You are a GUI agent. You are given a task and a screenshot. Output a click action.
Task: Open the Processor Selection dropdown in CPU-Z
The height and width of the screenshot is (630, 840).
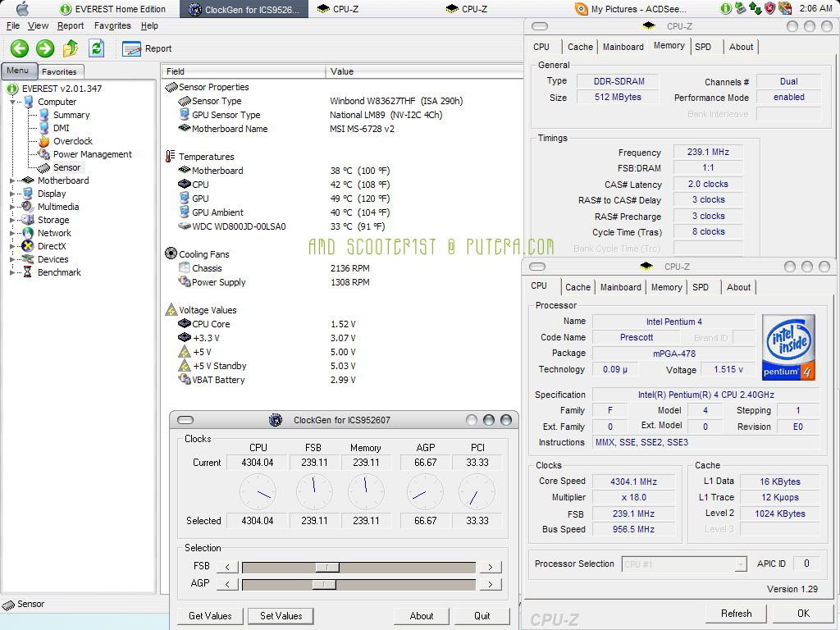pyautogui.click(x=741, y=564)
